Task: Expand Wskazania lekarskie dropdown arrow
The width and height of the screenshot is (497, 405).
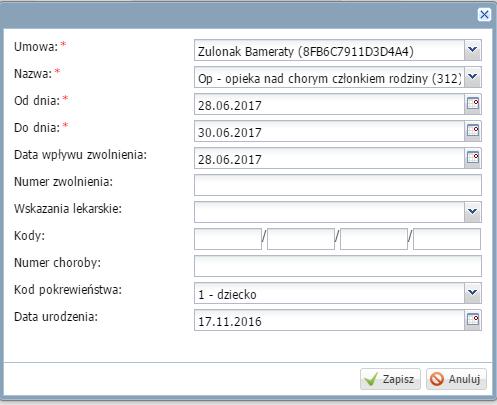Action: click(473, 212)
